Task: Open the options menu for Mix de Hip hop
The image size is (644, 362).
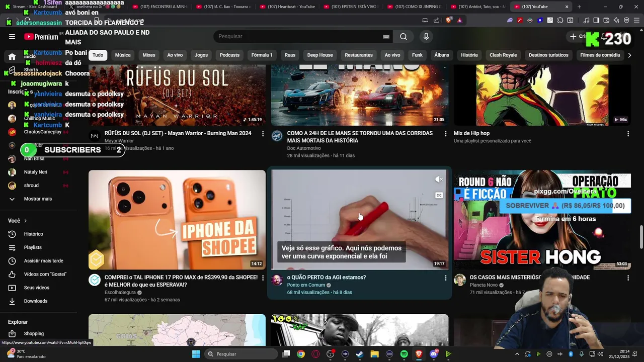Action: click(628, 134)
